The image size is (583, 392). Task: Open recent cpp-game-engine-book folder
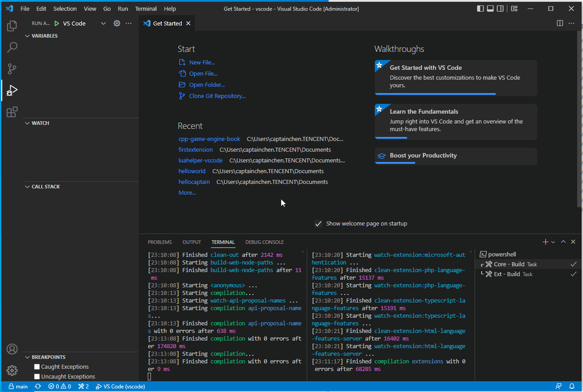point(209,139)
